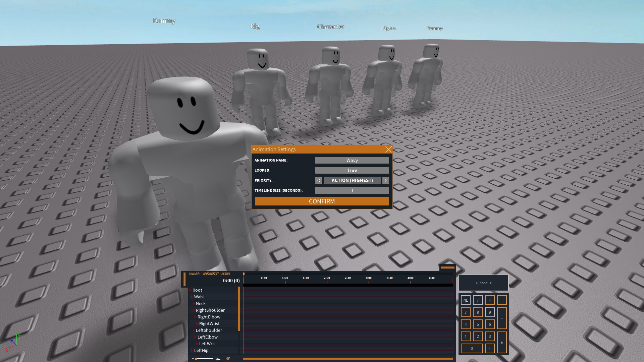The height and width of the screenshot is (362, 644).
Task: Click the 3:00 timeline marker
Action: coord(369,278)
